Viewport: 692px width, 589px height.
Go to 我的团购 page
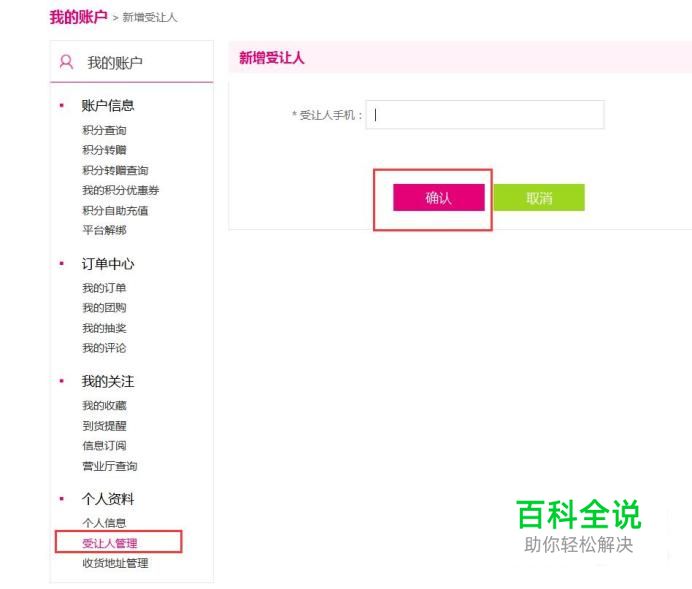pos(104,308)
